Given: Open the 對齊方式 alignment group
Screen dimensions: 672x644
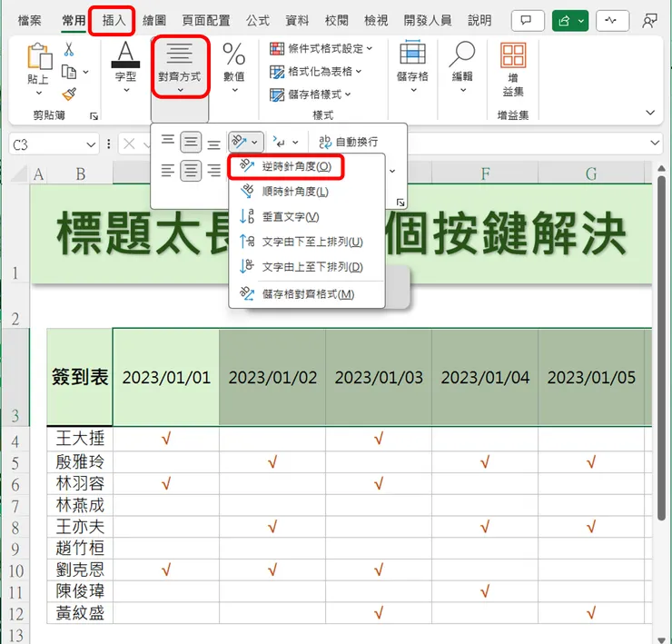Looking at the screenshot, I should pyautogui.click(x=181, y=66).
